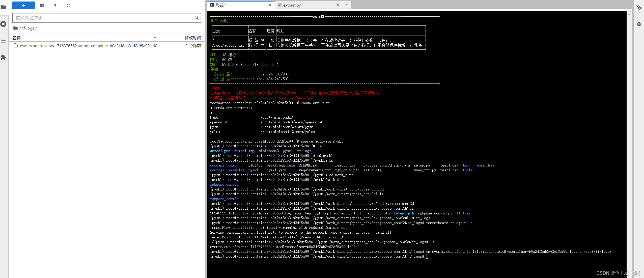Open a new tab using the plus button
This screenshot has width=644, height=278.
coord(347,5)
